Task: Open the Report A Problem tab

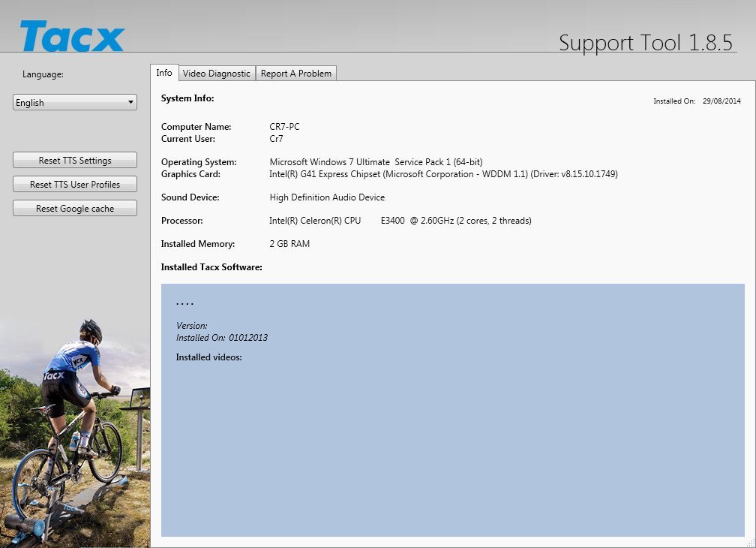Action: click(x=296, y=74)
